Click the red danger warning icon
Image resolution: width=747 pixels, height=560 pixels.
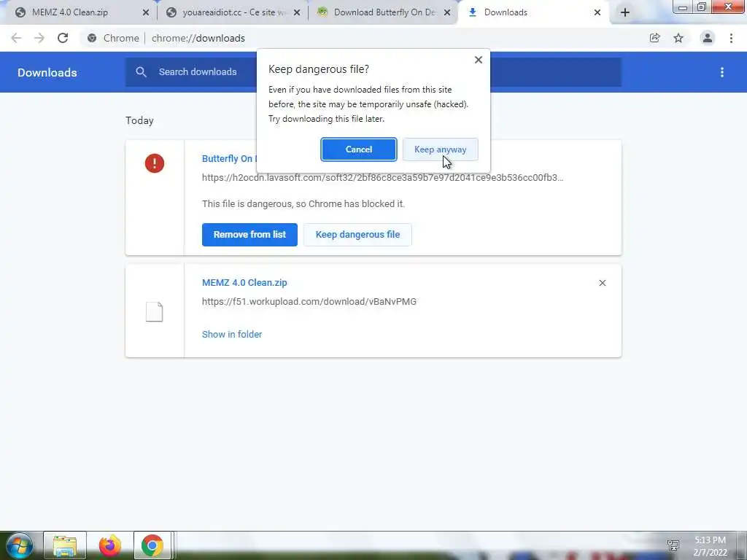(x=155, y=163)
